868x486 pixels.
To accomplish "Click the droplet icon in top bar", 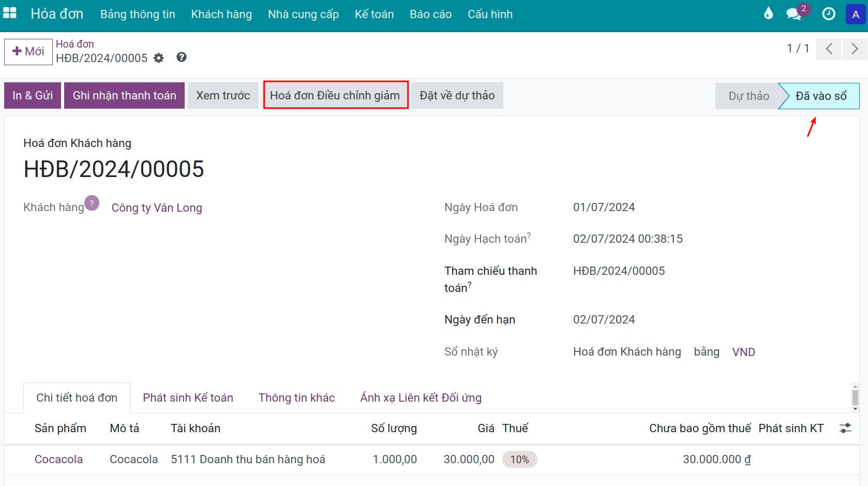I will click(x=769, y=13).
